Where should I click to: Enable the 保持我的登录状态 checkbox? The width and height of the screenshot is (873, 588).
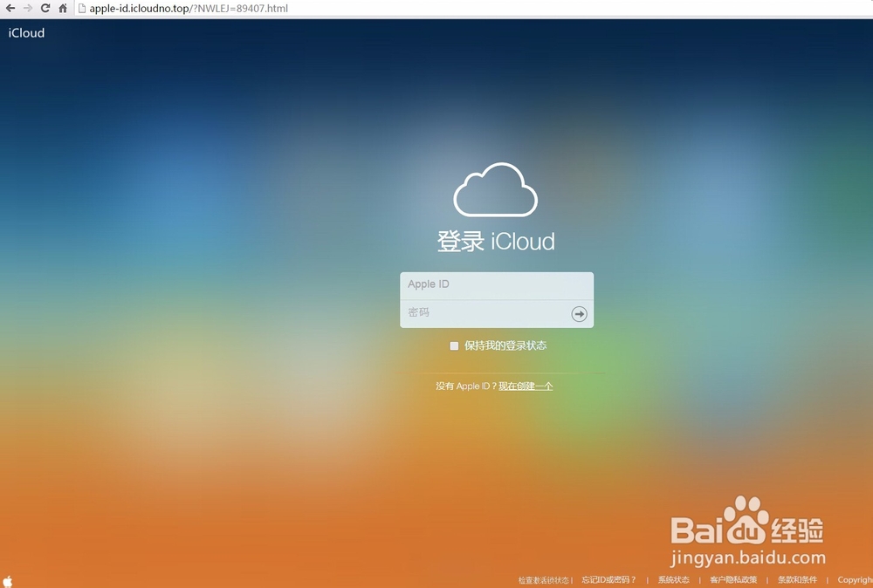454,346
